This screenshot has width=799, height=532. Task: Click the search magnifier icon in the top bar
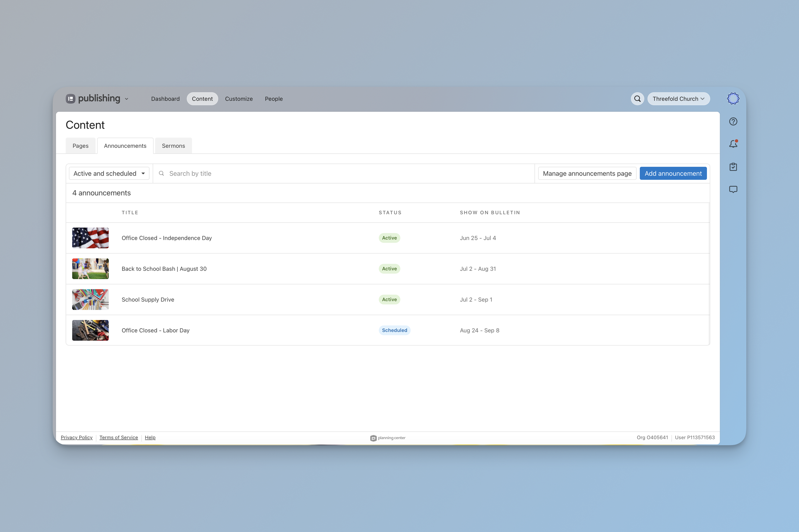(637, 99)
